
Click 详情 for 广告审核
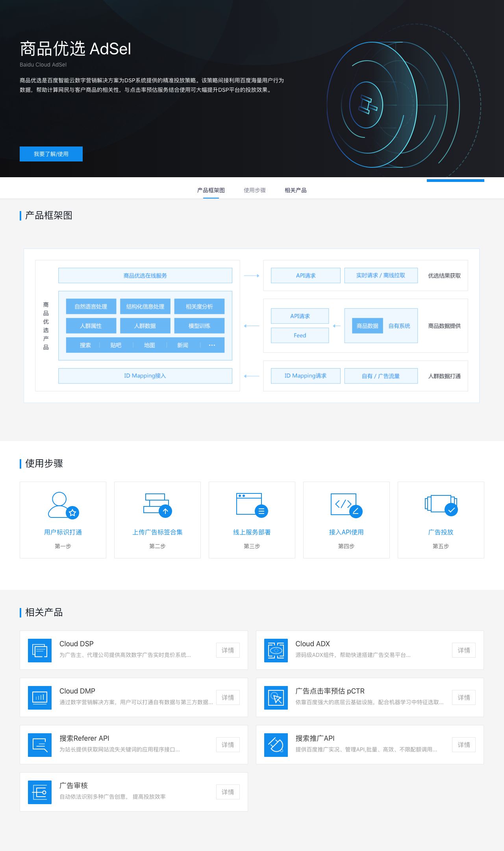[x=228, y=792]
